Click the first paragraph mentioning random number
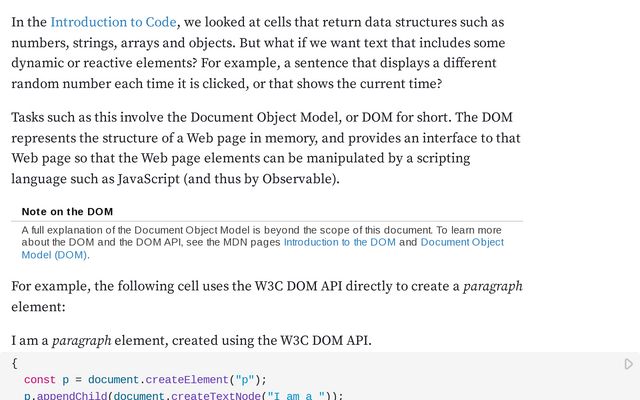This screenshot has height=400, width=640. [x=258, y=53]
